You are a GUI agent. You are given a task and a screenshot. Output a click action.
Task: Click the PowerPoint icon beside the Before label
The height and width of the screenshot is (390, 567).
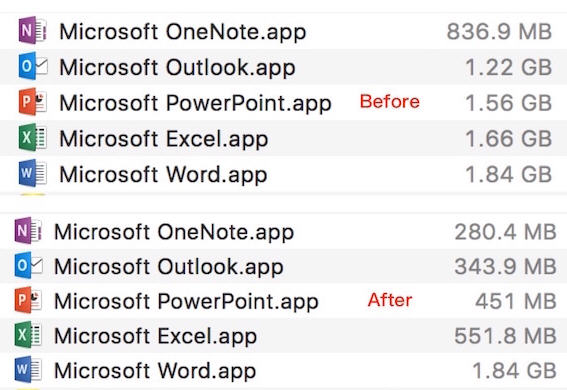pos(33,102)
